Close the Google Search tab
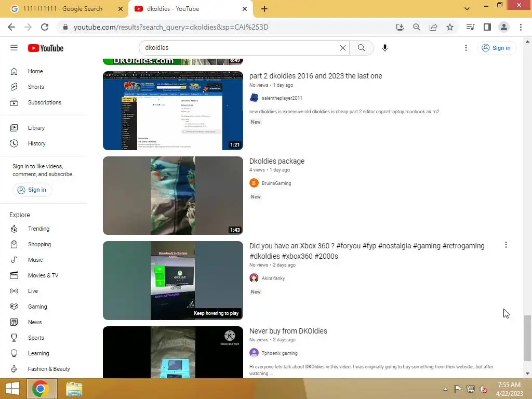This screenshot has height=399, width=532. 121,9
